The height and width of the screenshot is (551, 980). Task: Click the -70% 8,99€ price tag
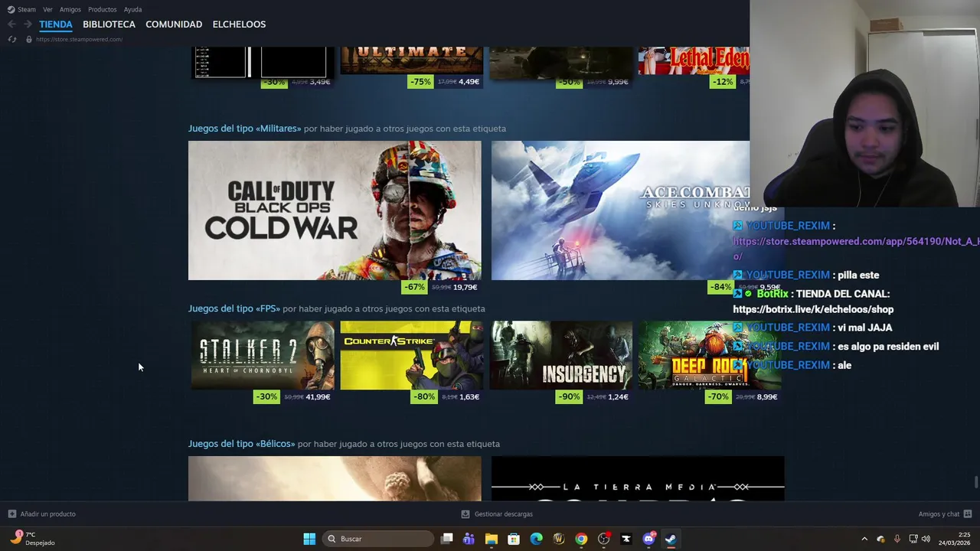click(x=743, y=396)
